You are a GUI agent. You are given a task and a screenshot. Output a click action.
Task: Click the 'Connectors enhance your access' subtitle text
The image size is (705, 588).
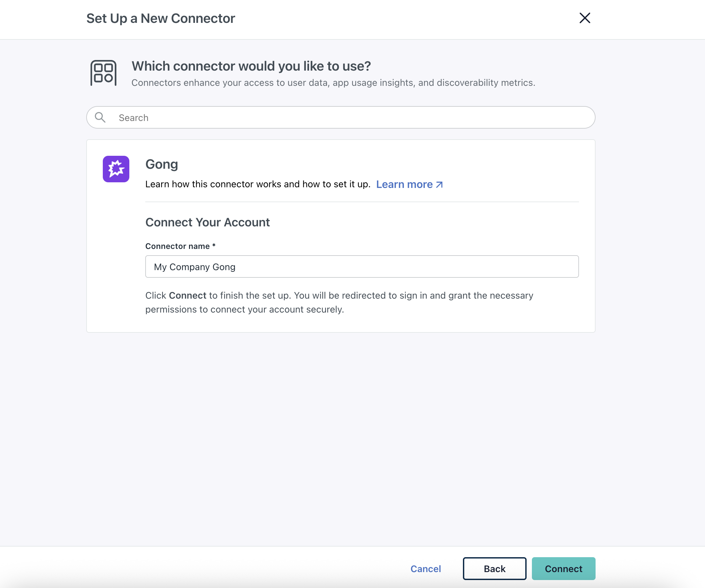coord(333,83)
